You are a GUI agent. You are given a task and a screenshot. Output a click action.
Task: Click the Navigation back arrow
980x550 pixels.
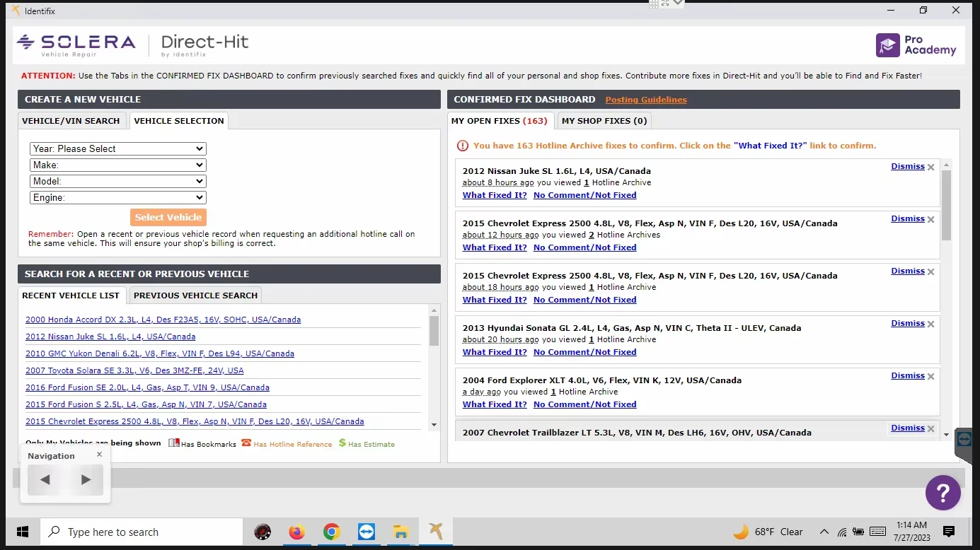coord(45,480)
